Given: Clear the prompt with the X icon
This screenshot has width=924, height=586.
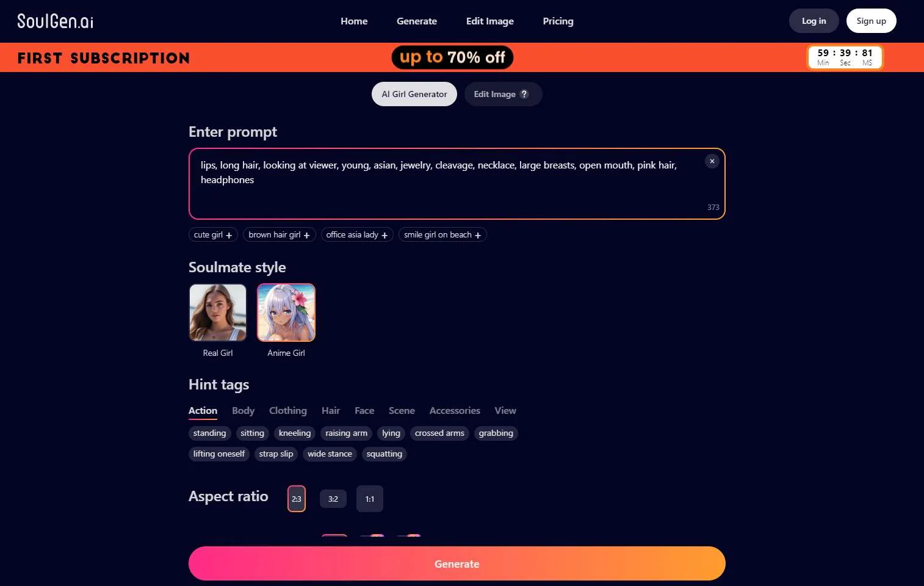Looking at the screenshot, I should click(712, 161).
